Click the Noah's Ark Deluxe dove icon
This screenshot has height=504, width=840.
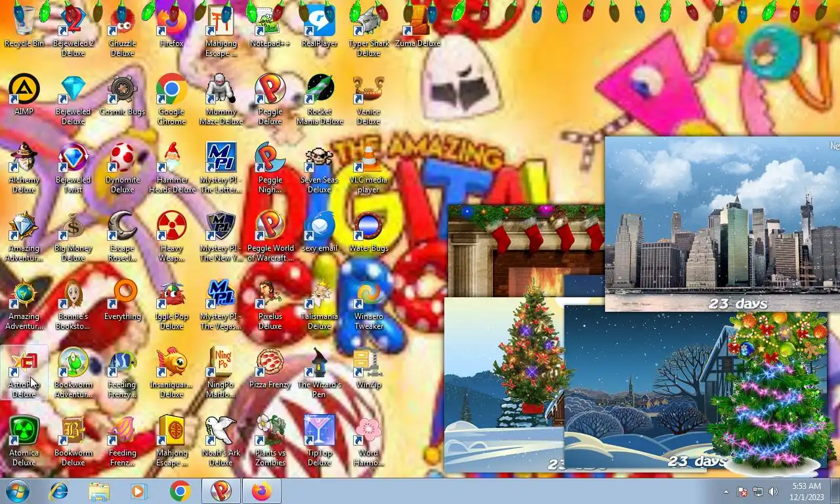tap(220, 440)
